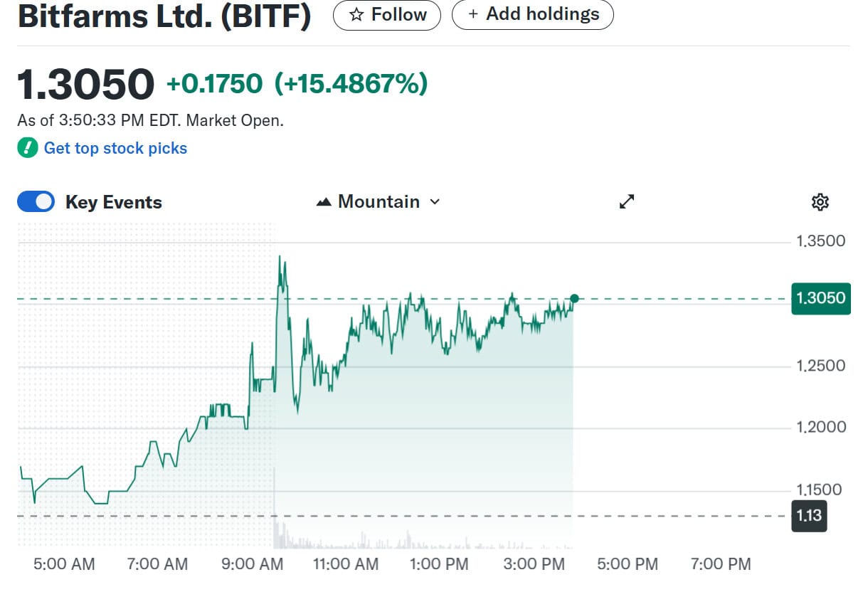The width and height of the screenshot is (868, 592).
Task: Expand the chart to fullscreen
Action: click(x=627, y=201)
